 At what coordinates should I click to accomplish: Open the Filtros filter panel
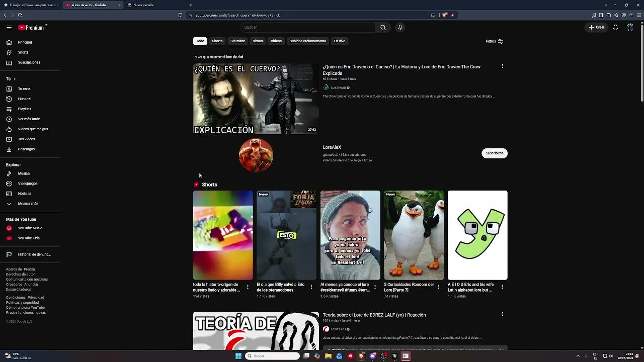[x=495, y=41]
